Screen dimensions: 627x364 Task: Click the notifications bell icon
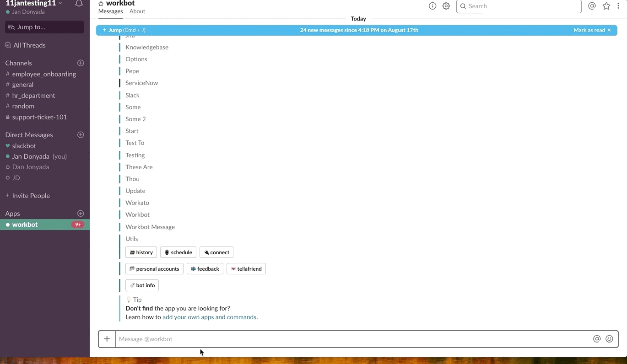coord(79,4)
